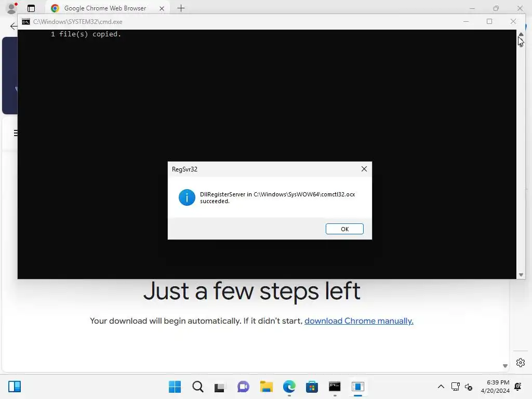Click the browser page scroll down arrow
The height and width of the screenshot is (399, 532).
(x=505, y=366)
